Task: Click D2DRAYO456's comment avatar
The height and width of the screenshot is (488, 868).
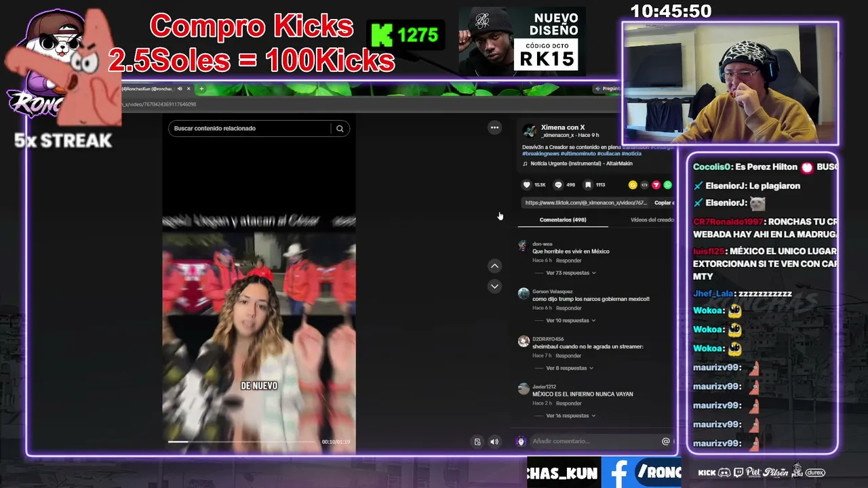Action: (x=523, y=341)
